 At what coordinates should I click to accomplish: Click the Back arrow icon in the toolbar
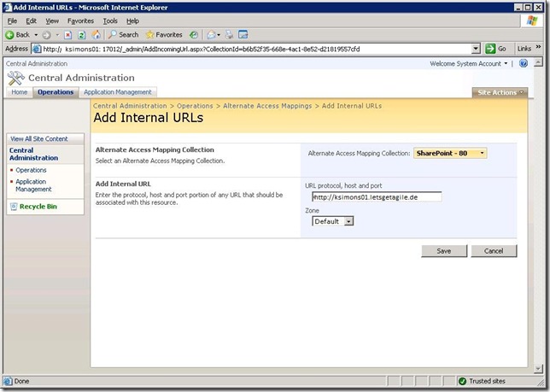click(10, 35)
